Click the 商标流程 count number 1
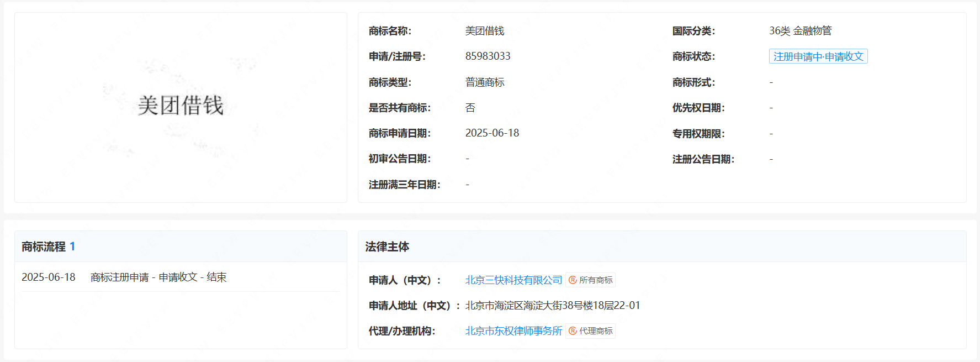980x362 pixels. point(72,246)
